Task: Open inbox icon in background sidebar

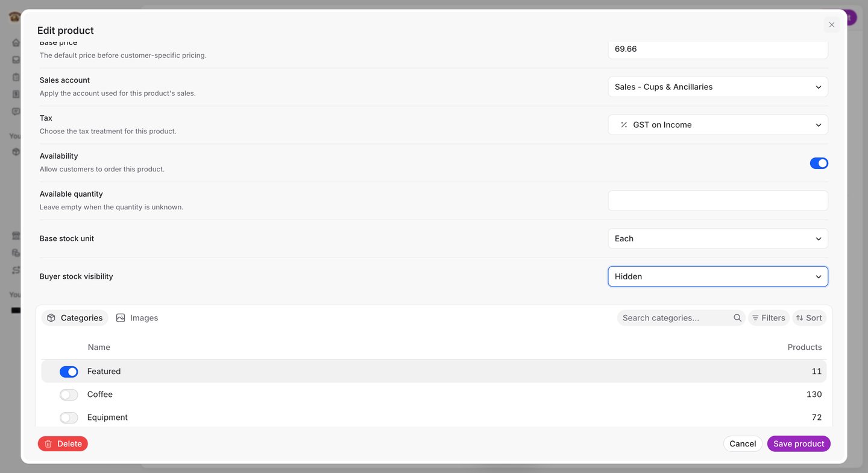Action: [x=16, y=60]
